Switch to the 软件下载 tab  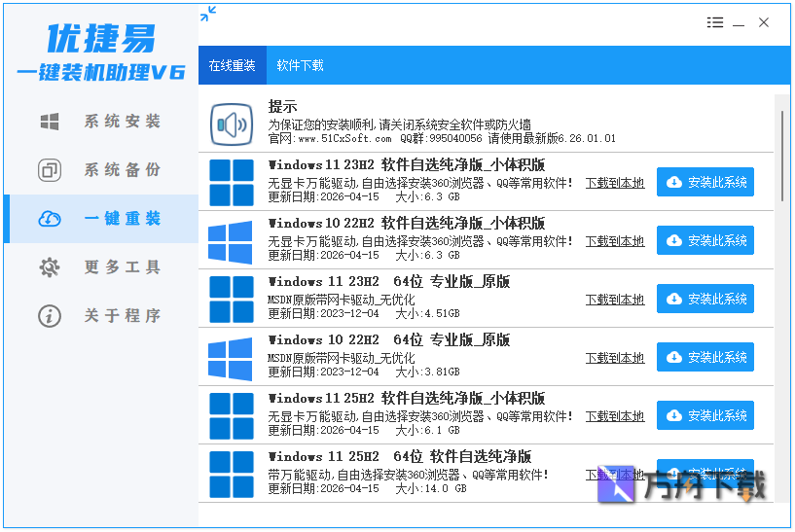[x=300, y=65]
